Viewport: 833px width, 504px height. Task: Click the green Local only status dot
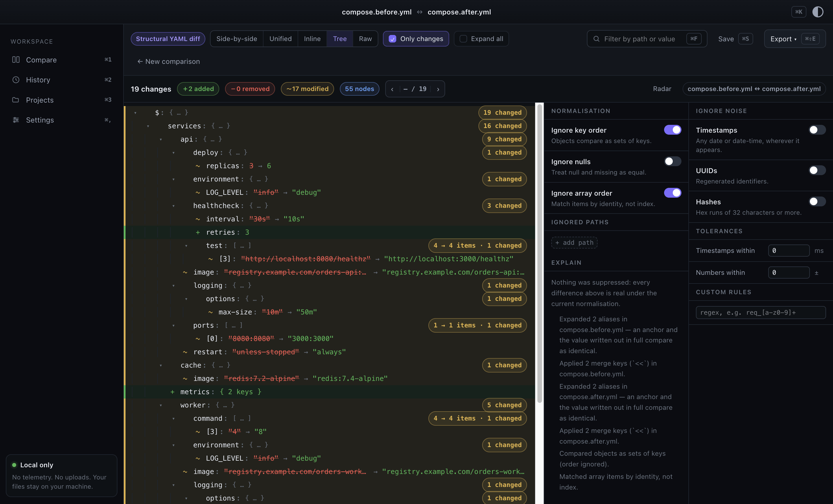pyautogui.click(x=14, y=465)
